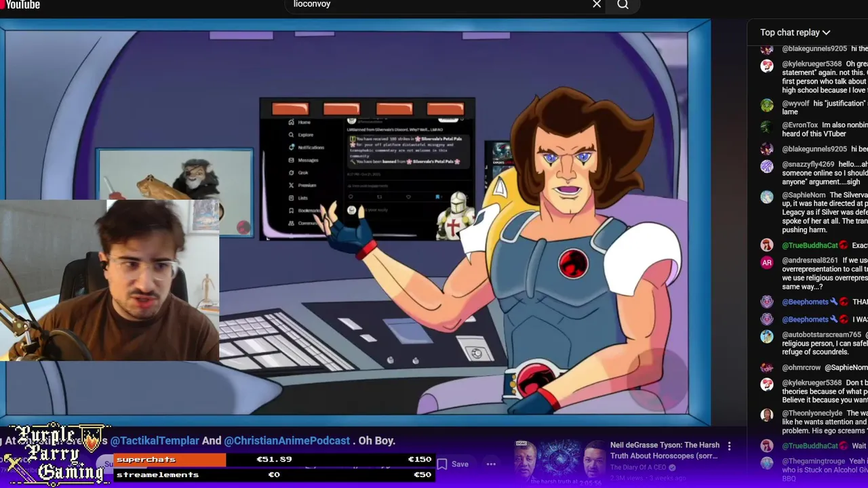Viewport: 868px width, 488px height.
Task: Click the username @Thegamingtrouge in chat
Action: pos(814,462)
